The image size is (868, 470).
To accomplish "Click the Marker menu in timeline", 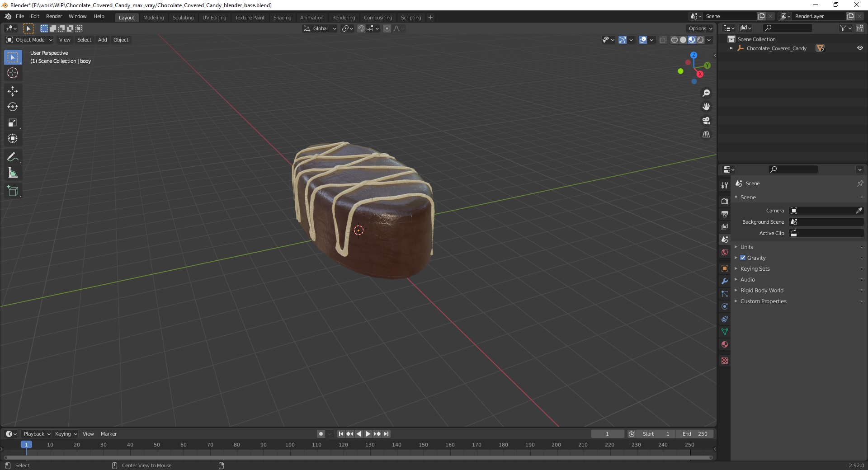I will [x=108, y=434].
